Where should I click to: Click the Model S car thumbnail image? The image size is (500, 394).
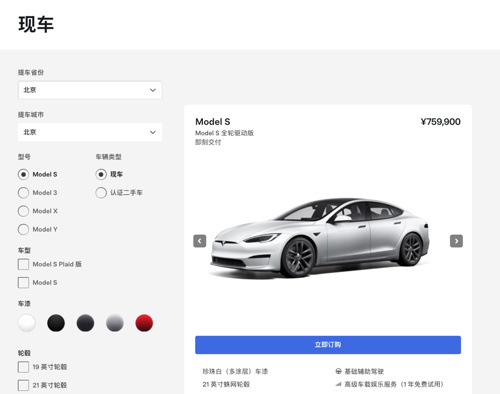pyautogui.click(x=320, y=237)
